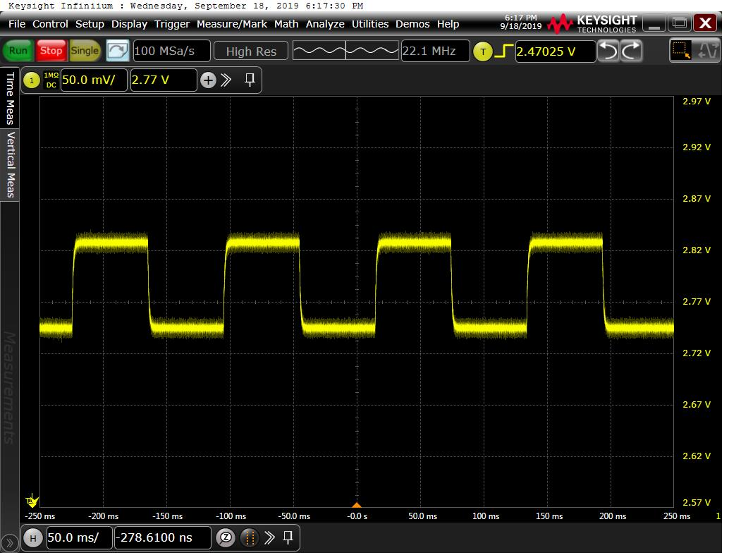
Task: Click the undo arrow icon
Action: point(608,51)
